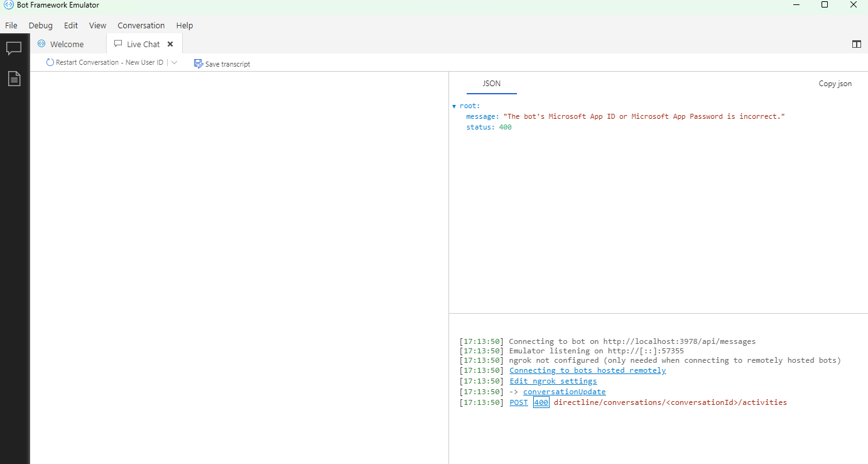Open the Resources document icon in sidebar

[x=14, y=79]
